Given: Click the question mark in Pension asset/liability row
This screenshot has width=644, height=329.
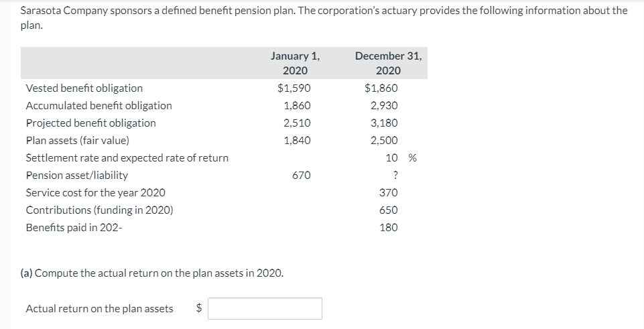Looking at the screenshot, I should pyautogui.click(x=395, y=175).
